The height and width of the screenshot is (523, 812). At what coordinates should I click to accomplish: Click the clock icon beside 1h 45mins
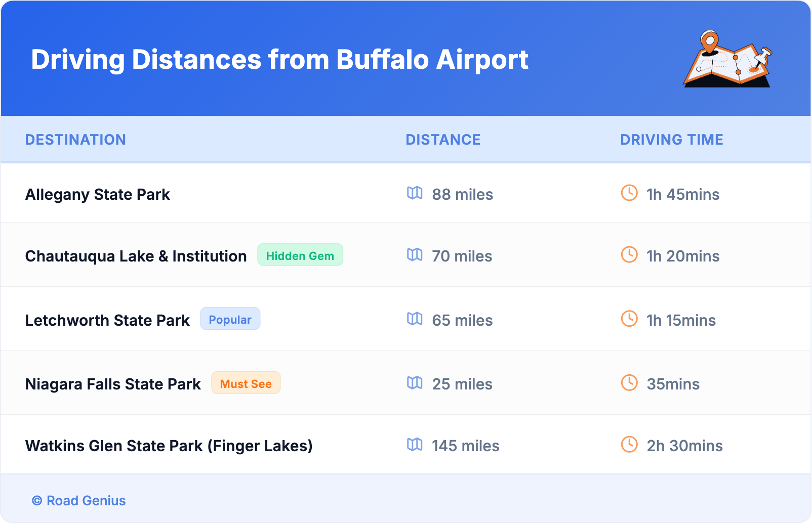[629, 193]
